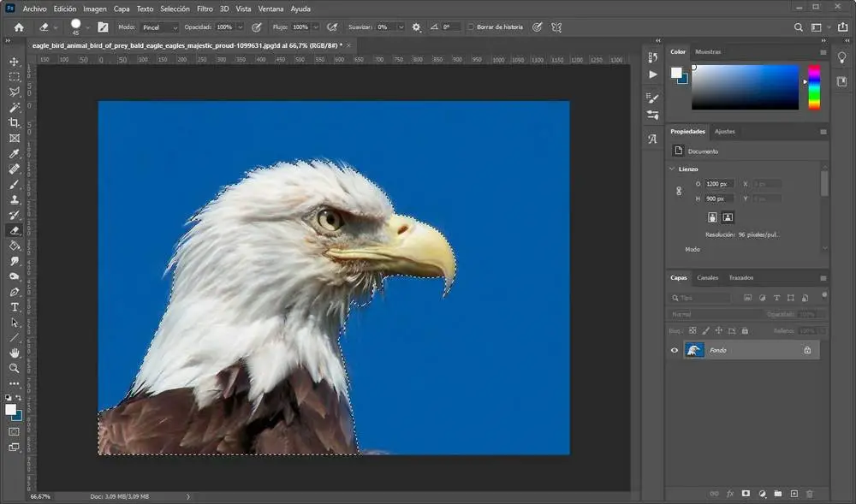
Task: Click the rainbow hue slider
Action: 813,87
